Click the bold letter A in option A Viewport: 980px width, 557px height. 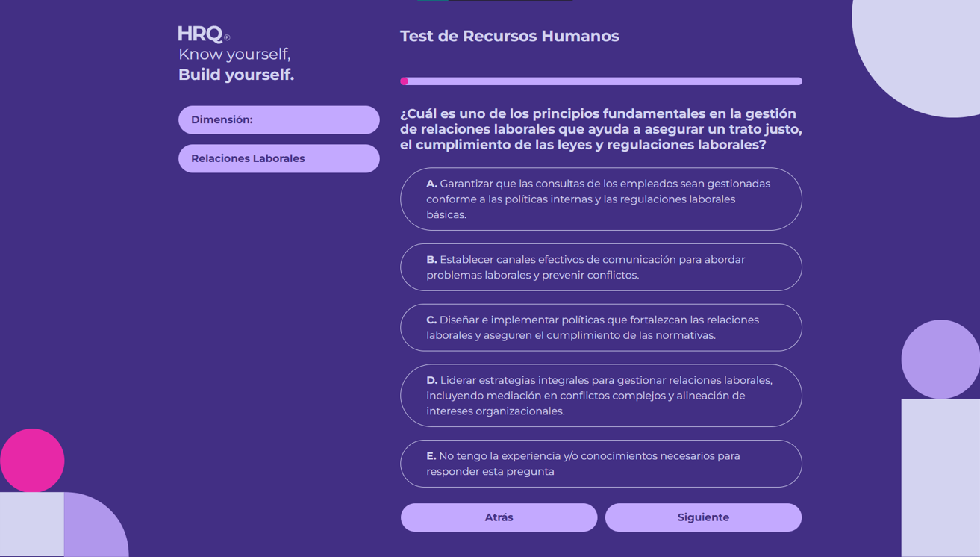431,183
